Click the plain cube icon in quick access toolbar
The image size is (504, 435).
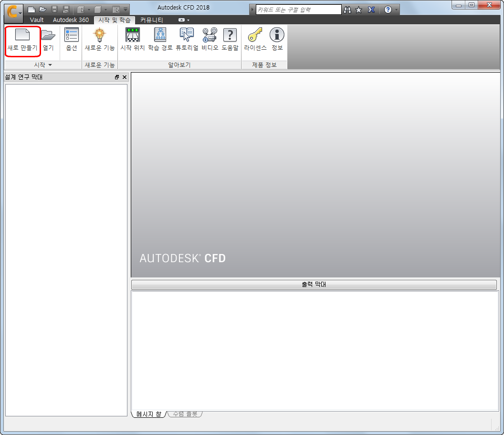pyautogui.click(x=98, y=10)
